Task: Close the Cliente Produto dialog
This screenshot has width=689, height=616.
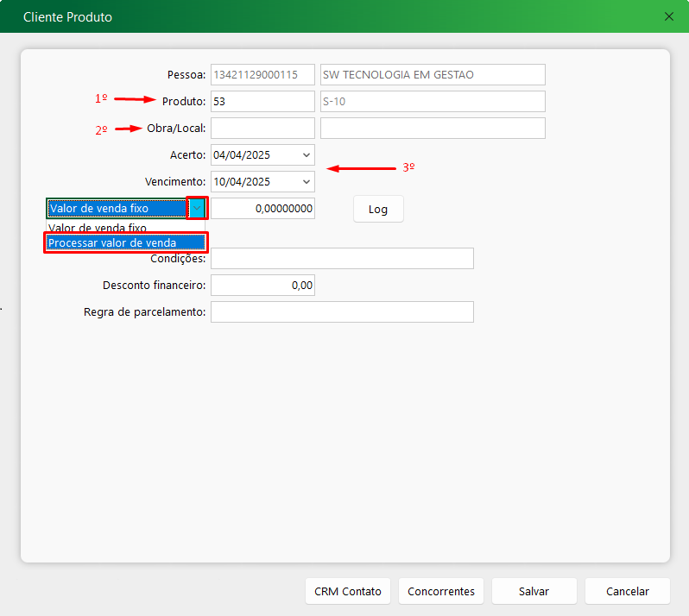Action: [669, 16]
